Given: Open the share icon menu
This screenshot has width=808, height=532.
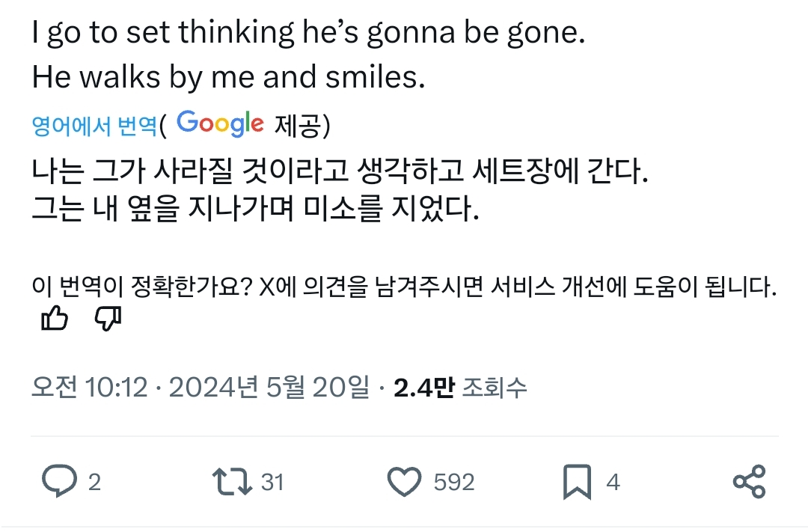Looking at the screenshot, I should click(x=749, y=482).
